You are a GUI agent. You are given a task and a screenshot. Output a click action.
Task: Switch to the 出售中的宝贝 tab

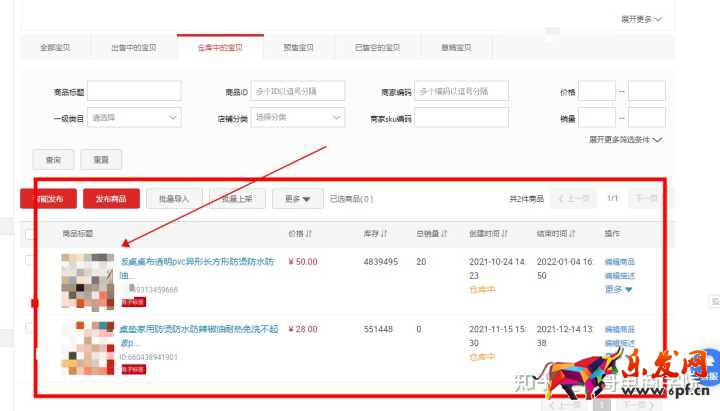click(x=133, y=47)
